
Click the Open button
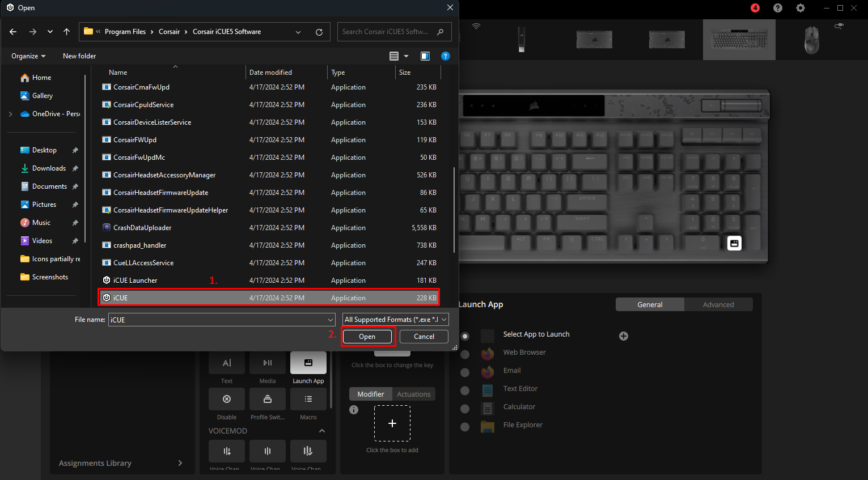tap(367, 336)
